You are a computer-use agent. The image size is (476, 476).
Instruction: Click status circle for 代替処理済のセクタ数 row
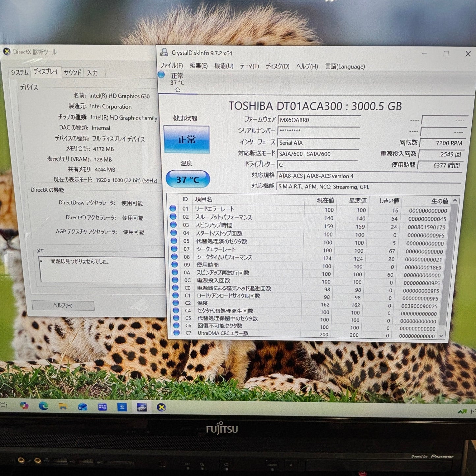point(174,241)
